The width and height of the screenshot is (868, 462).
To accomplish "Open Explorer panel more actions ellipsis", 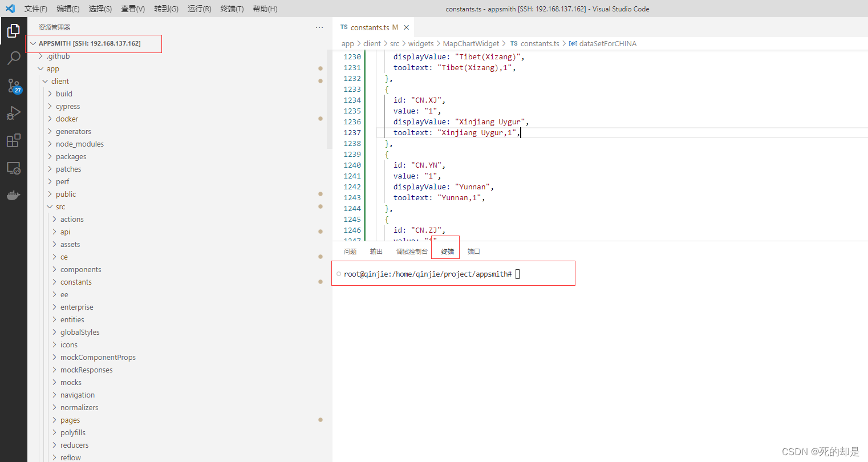I will 319,27.
